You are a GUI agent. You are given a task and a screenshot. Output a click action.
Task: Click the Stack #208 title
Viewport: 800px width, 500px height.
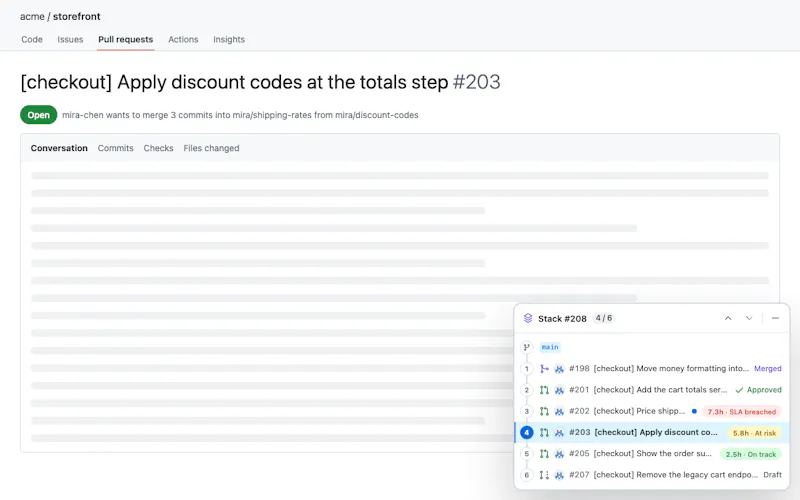(x=562, y=319)
